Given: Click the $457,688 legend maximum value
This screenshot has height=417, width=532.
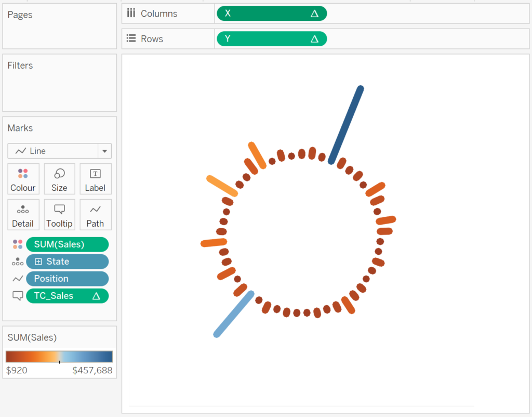Looking at the screenshot, I should pyautogui.click(x=92, y=370).
